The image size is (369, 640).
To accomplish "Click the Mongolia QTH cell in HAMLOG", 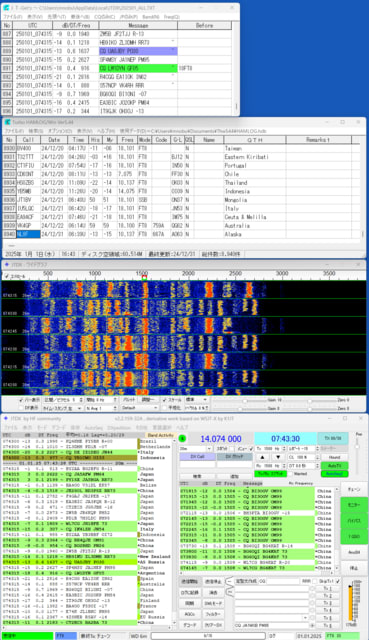I will click(x=255, y=200).
